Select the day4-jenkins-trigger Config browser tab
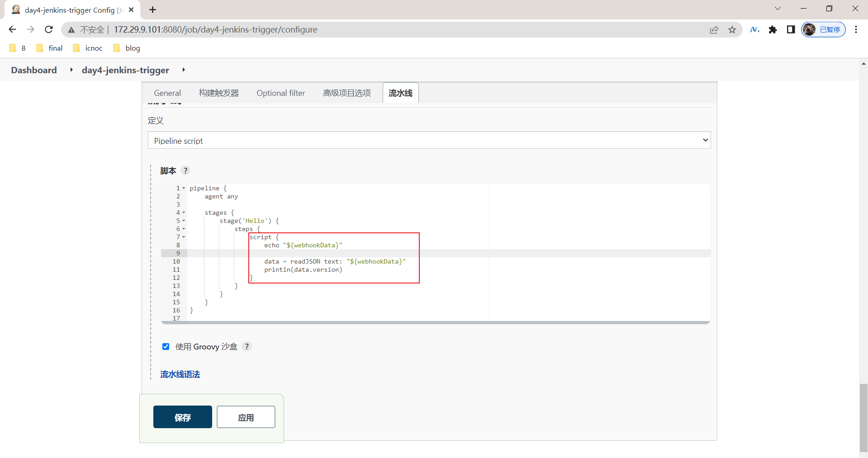Viewport: 868px width, 458px height. [72, 10]
